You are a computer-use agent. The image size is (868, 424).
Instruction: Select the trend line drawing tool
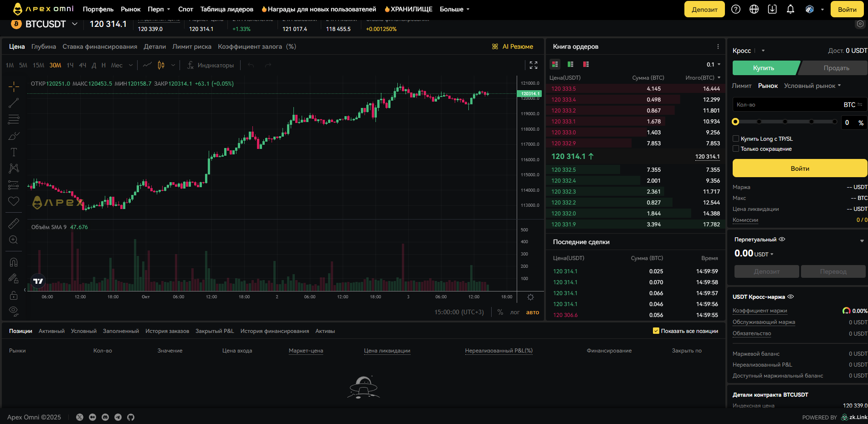pyautogui.click(x=14, y=103)
